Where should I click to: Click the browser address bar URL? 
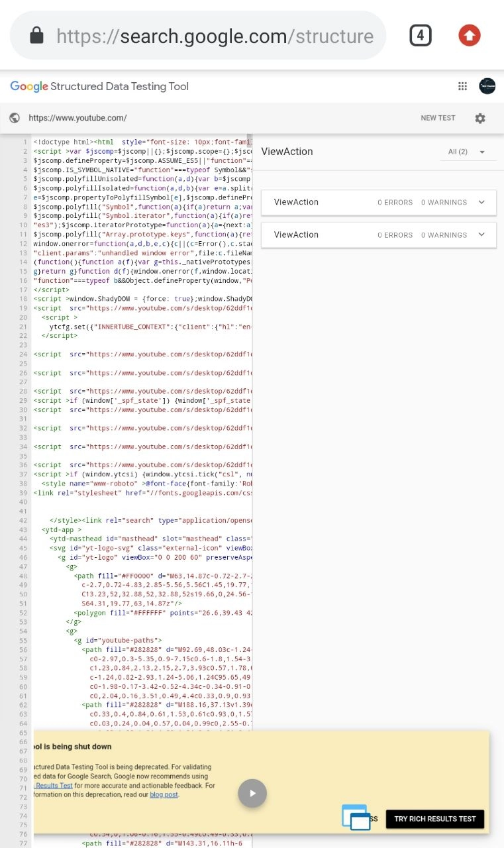pos(214,36)
